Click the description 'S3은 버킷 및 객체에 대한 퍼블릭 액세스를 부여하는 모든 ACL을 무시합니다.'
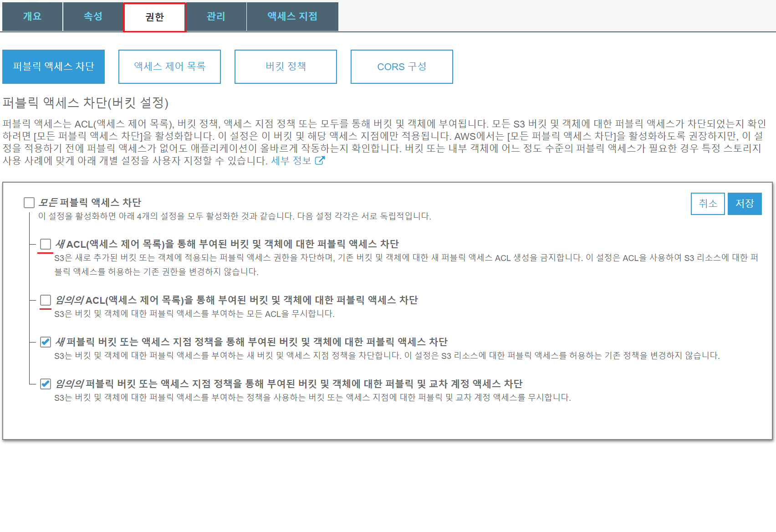776x532 pixels. 194,314
